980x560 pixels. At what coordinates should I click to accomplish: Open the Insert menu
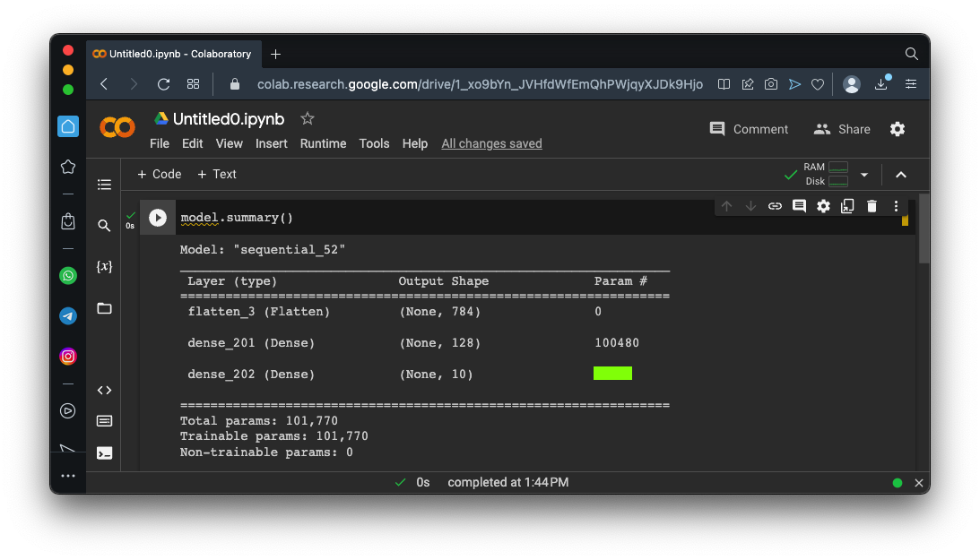pos(271,143)
